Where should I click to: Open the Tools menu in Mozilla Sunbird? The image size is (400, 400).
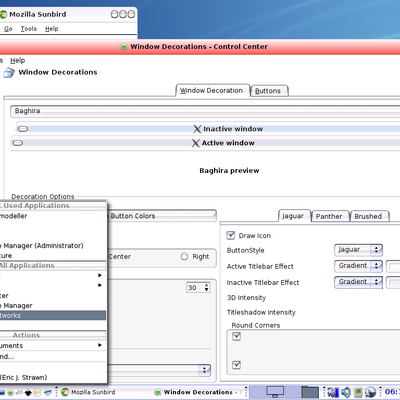(x=29, y=29)
